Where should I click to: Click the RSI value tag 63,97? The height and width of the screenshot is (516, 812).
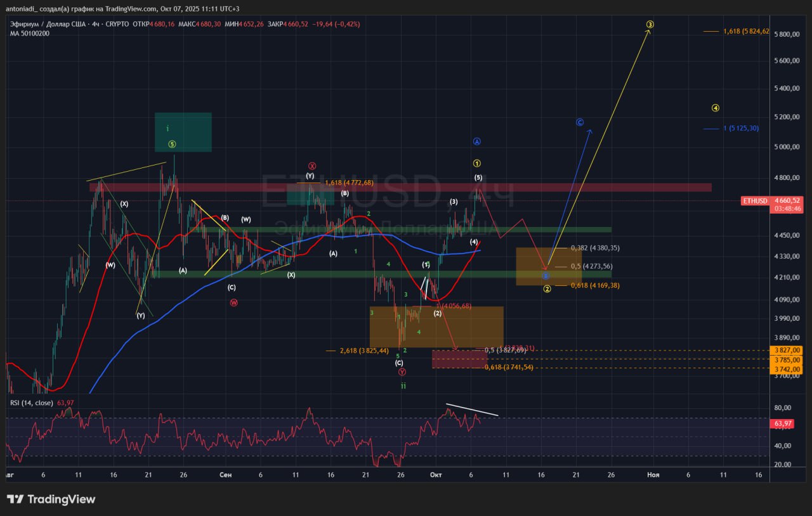coord(783,423)
